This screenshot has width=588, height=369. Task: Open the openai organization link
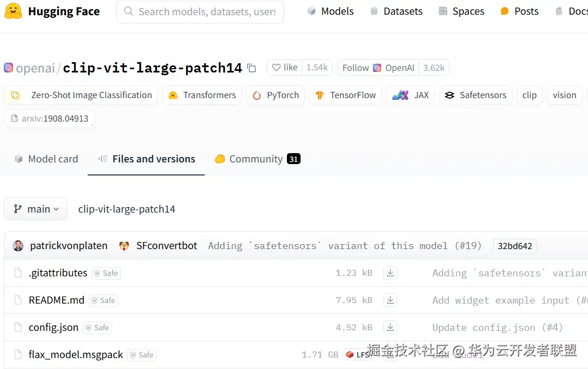pyautogui.click(x=35, y=68)
